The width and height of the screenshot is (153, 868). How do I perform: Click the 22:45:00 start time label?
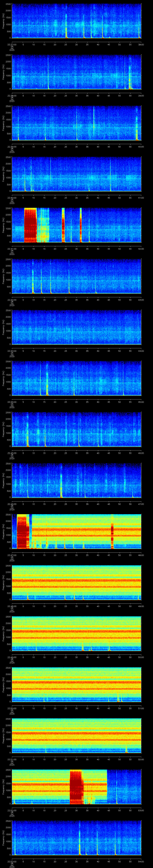click(12, 453)
